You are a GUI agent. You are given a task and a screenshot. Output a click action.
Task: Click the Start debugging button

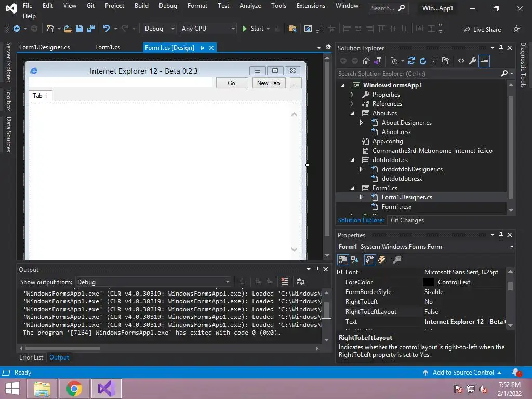point(254,29)
